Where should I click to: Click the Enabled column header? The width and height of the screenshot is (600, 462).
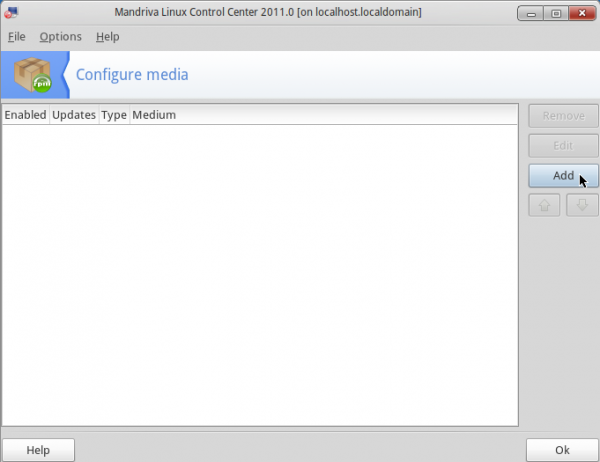[x=26, y=115]
